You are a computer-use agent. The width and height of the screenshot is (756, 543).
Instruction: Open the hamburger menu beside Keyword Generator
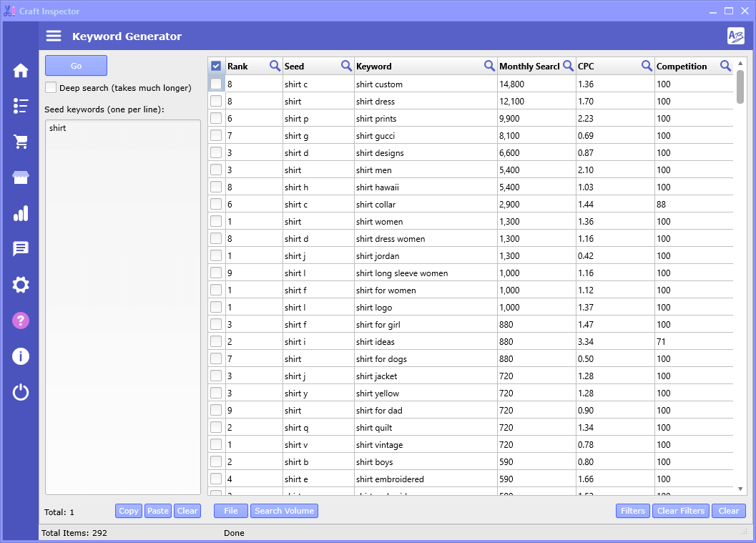point(53,35)
